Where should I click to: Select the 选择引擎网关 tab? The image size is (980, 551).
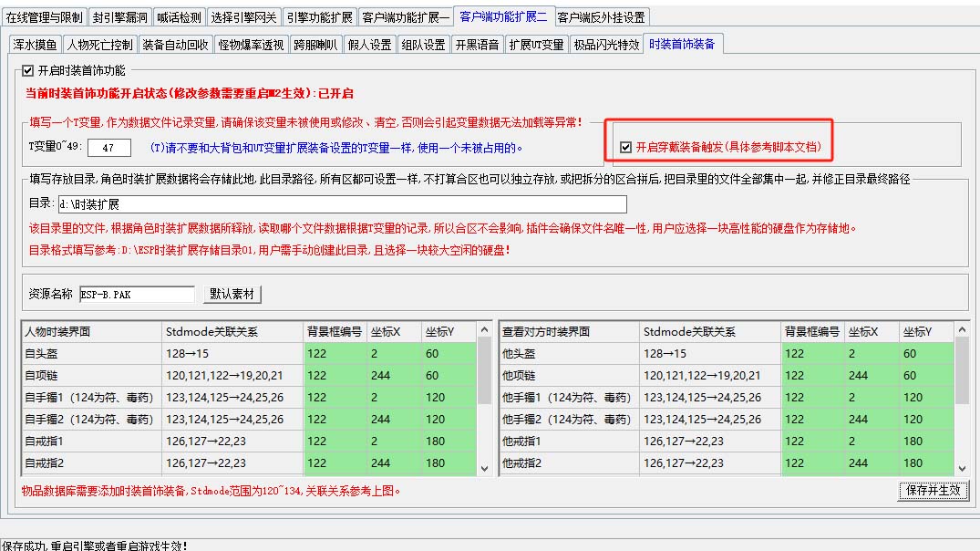pos(243,17)
